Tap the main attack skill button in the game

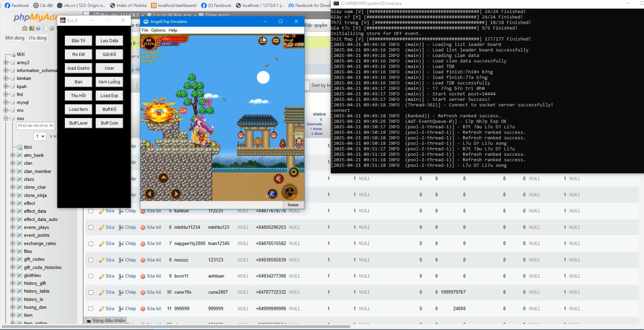click(289, 191)
